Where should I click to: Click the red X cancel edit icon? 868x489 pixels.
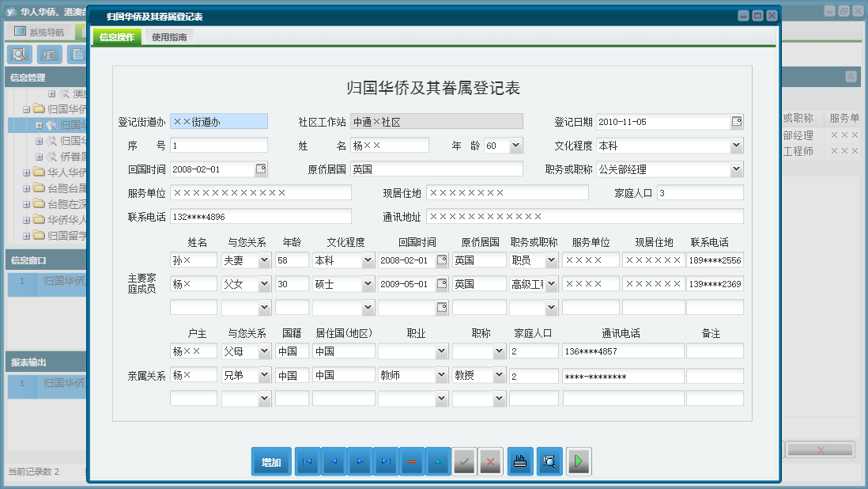click(490, 462)
